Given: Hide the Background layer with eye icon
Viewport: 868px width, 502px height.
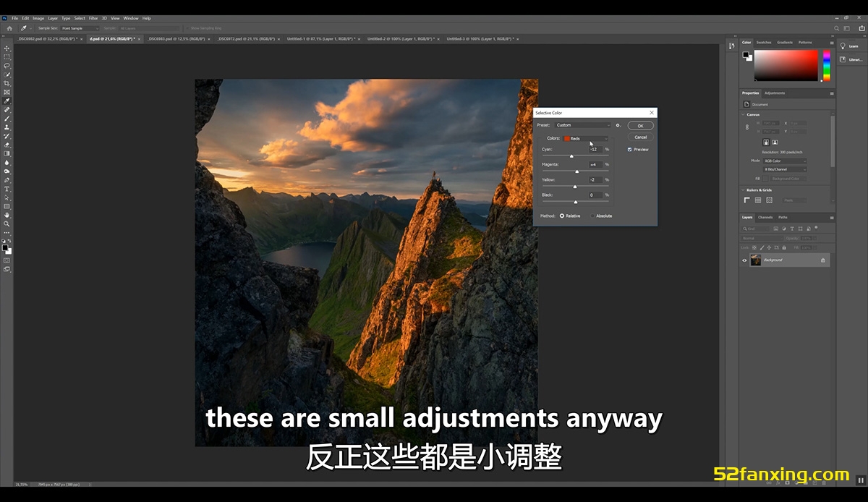Looking at the screenshot, I should click(744, 260).
